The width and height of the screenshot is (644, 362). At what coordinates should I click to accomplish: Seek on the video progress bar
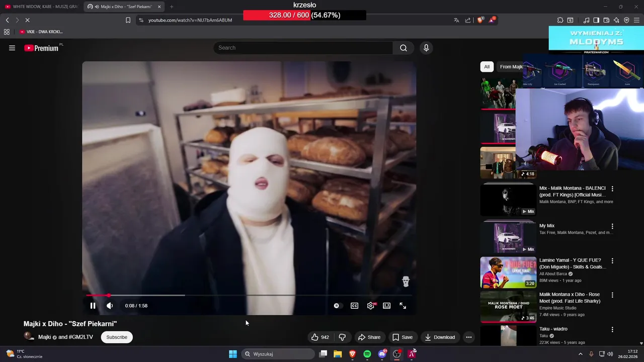point(249,295)
